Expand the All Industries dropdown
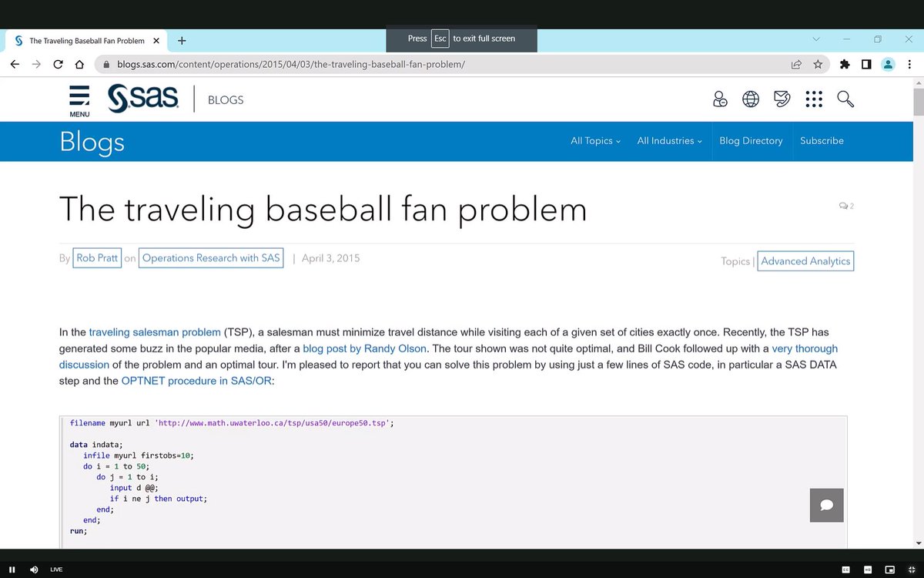The height and width of the screenshot is (578, 924). tap(669, 141)
